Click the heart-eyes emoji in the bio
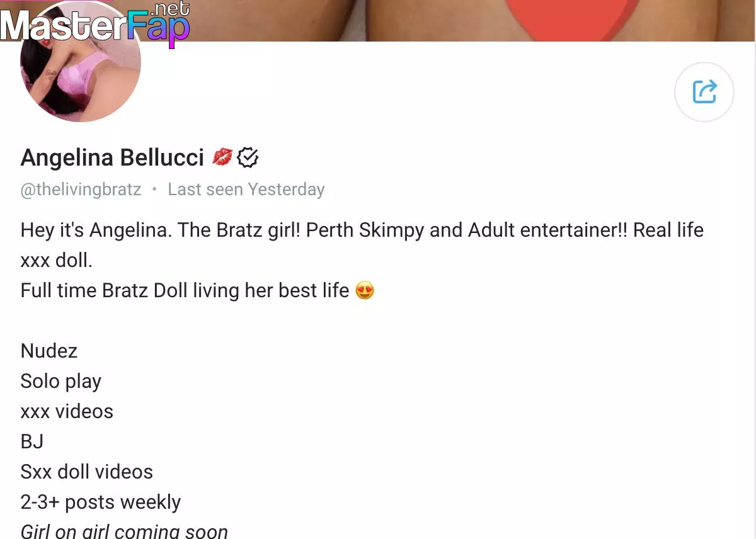This screenshot has width=756, height=539. pos(365,291)
